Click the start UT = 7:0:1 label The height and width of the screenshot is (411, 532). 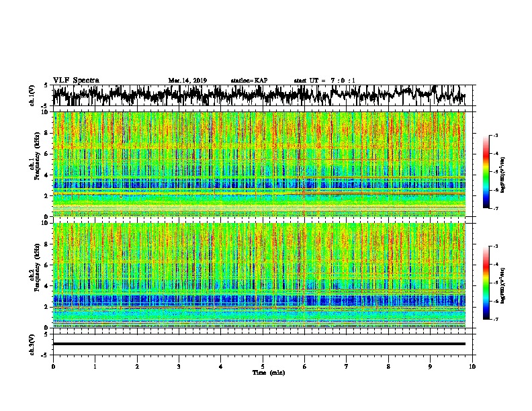coord(324,81)
